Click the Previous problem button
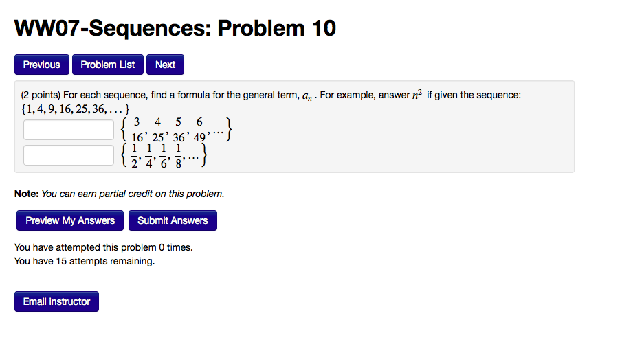The height and width of the screenshot is (353, 644). pyautogui.click(x=42, y=65)
